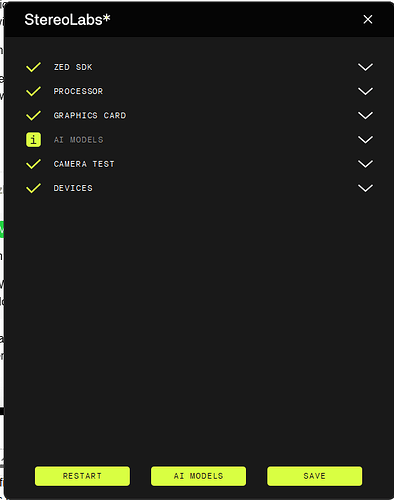Click the Save button
Image resolution: width=394 pixels, height=500 pixels.
click(x=314, y=476)
